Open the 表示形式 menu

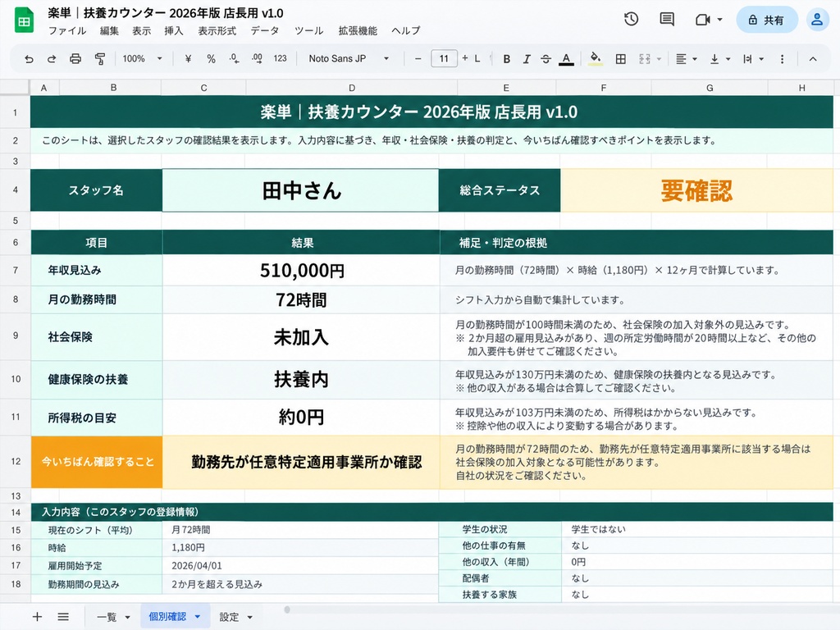217,30
